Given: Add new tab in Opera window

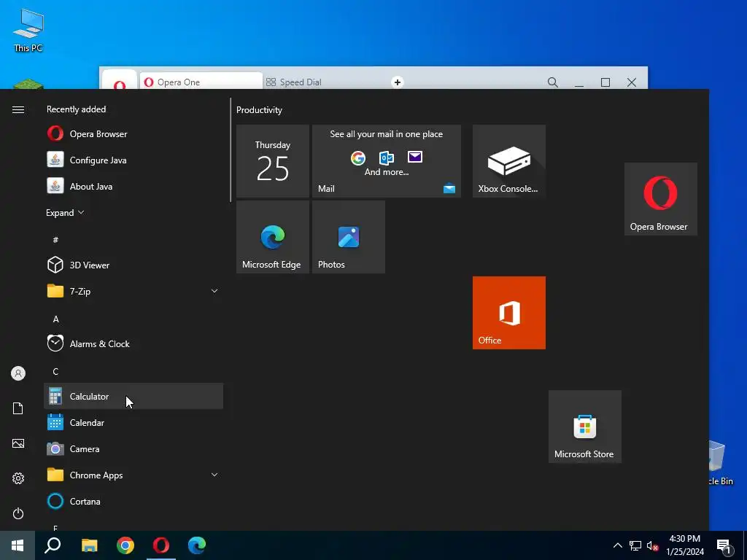Looking at the screenshot, I should pyautogui.click(x=398, y=82).
